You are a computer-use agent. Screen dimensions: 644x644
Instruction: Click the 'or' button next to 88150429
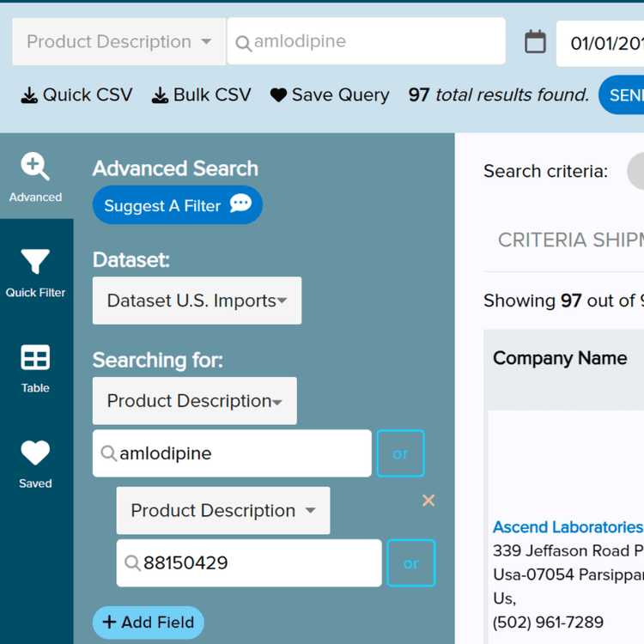pyautogui.click(x=411, y=563)
